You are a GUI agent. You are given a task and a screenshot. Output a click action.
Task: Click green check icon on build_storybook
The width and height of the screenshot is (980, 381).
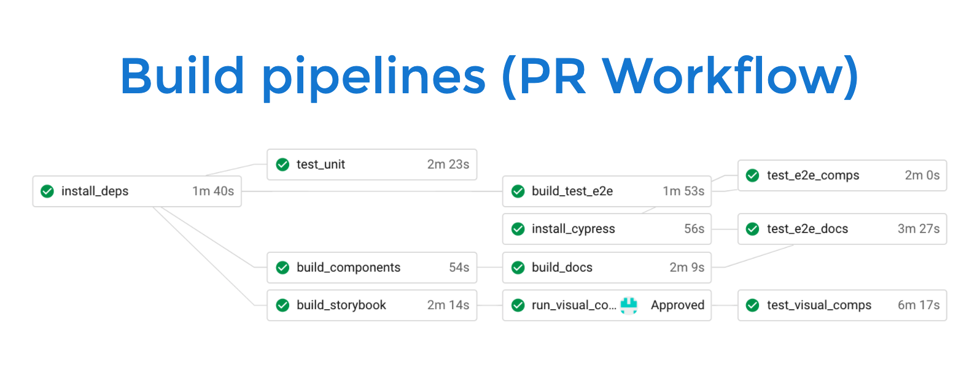(x=282, y=305)
